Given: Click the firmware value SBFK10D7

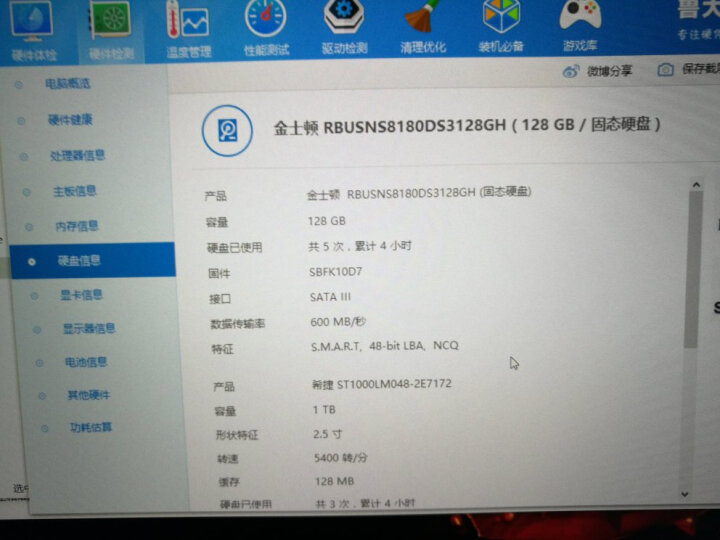Looking at the screenshot, I should [336, 272].
